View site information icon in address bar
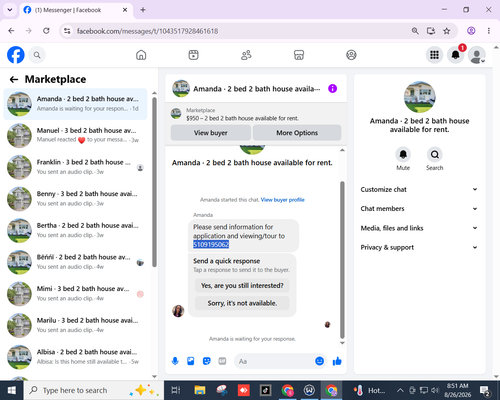500x400 pixels. click(x=67, y=31)
